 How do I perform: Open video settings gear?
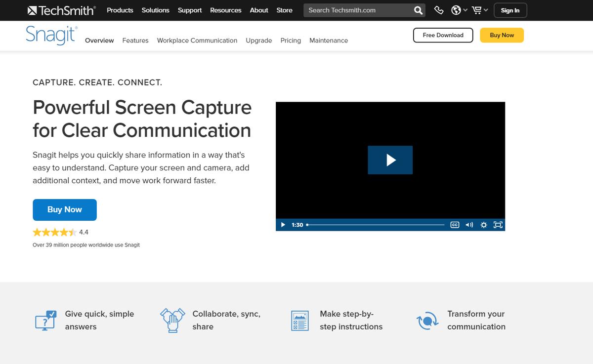point(483,225)
